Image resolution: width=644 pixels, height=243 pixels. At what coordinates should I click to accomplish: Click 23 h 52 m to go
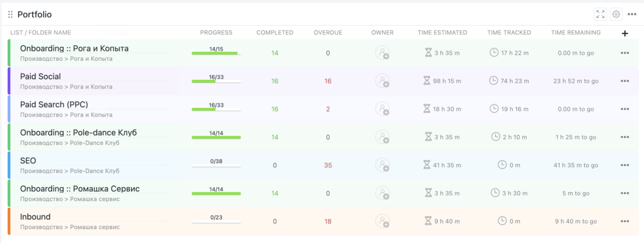tap(576, 81)
